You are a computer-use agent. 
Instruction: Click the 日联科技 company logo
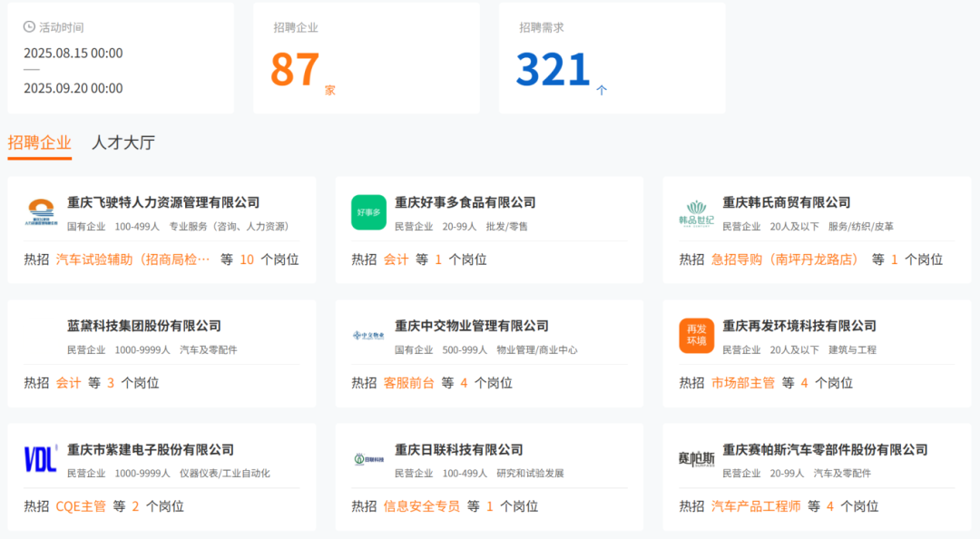368,459
